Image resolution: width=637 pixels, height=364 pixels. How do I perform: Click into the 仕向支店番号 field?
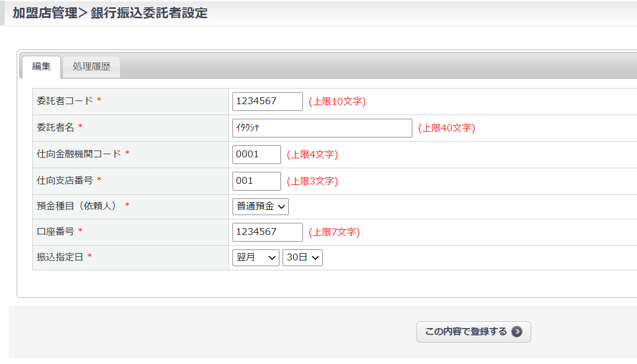tap(256, 181)
